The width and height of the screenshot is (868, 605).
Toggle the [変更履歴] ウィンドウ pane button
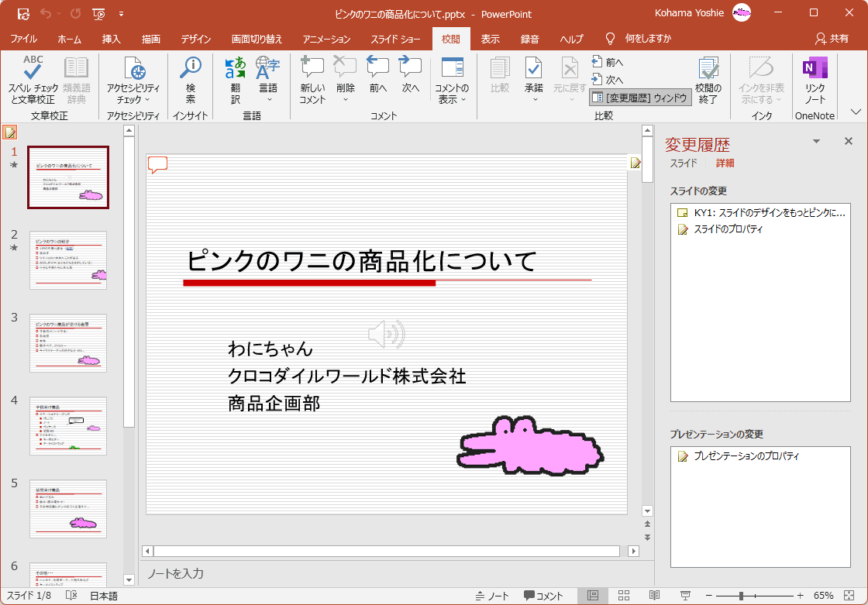pyautogui.click(x=640, y=98)
